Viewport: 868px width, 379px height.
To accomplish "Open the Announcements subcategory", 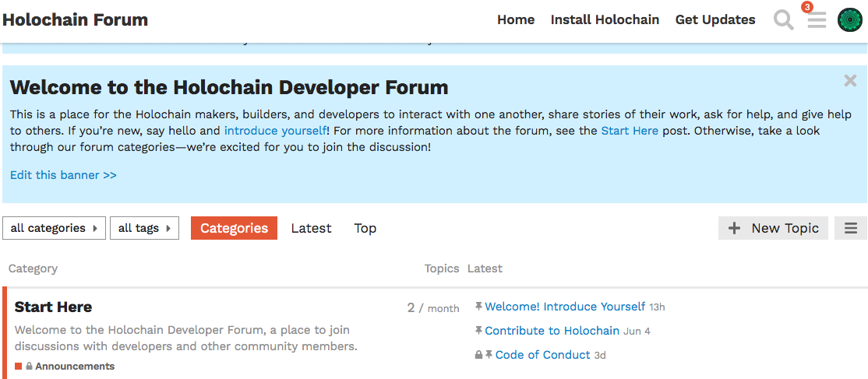I will coord(75,367).
